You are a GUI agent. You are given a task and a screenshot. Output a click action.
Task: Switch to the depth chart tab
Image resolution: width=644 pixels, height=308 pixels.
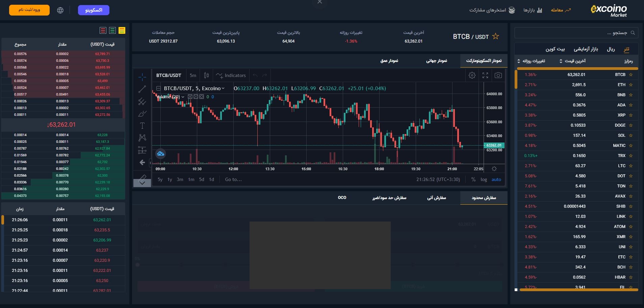coord(389,61)
